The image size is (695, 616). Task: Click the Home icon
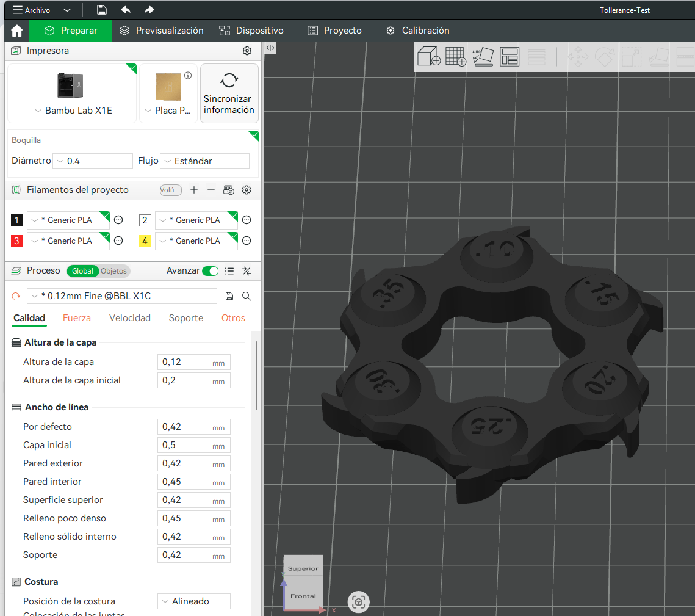pos(17,31)
